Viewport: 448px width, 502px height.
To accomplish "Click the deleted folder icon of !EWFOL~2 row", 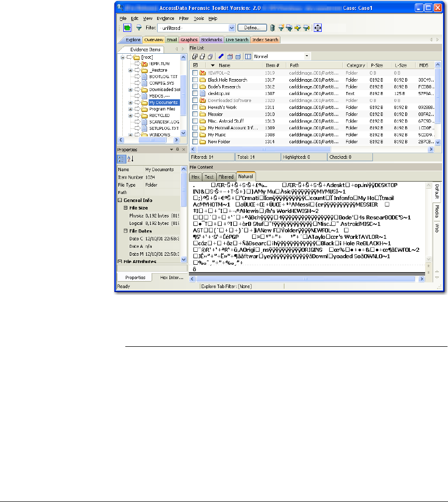I will click(202, 73).
